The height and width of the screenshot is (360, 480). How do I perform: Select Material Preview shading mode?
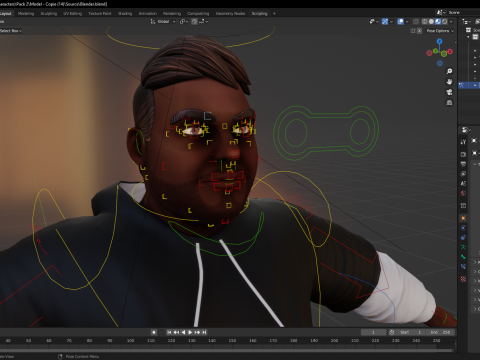point(438,21)
